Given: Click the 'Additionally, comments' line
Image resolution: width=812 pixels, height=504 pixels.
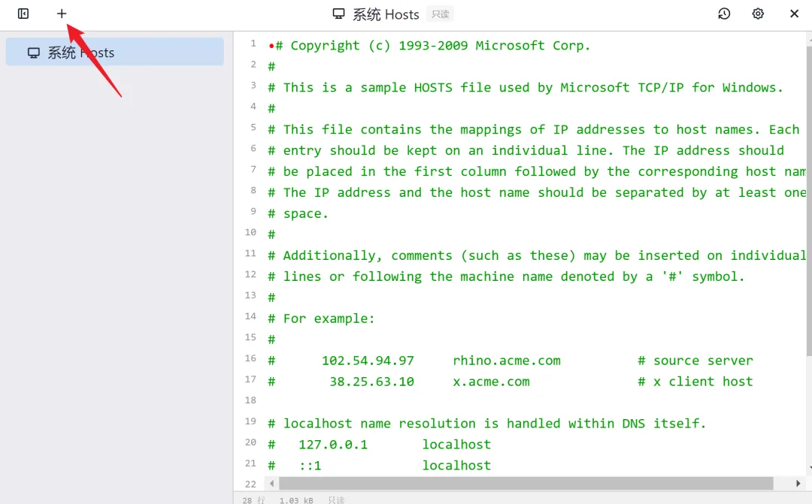Looking at the screenshot, I should tap(537, 255).
